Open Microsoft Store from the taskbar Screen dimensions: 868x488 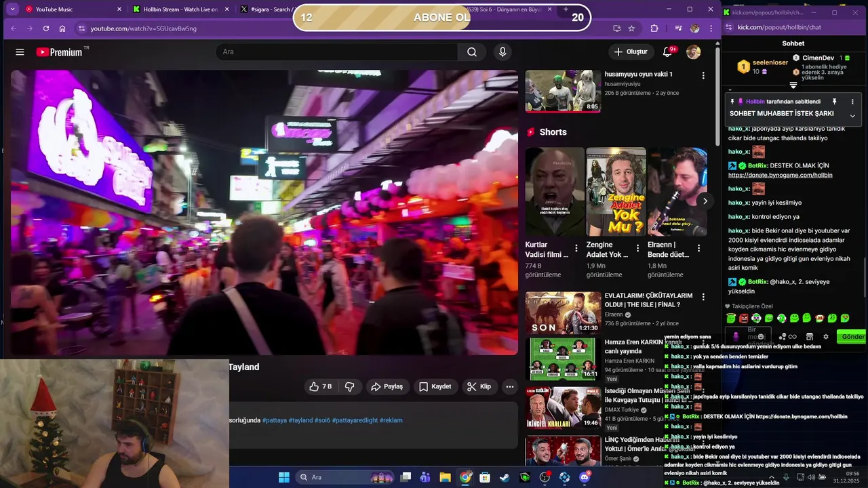tap(485, 477)
